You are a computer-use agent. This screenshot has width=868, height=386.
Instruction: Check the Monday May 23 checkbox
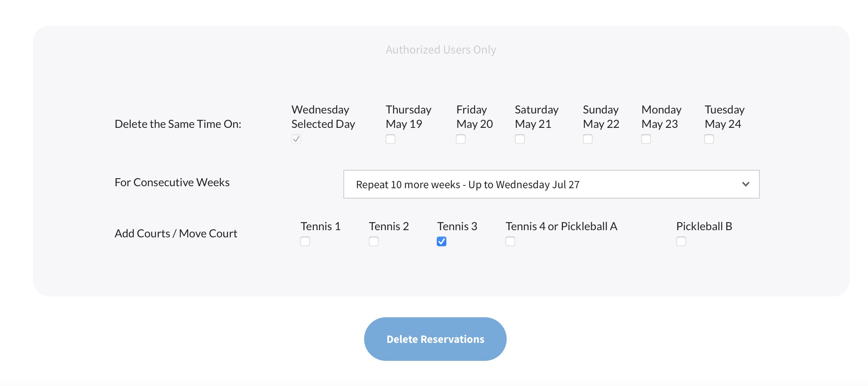(x=646, y=139)
